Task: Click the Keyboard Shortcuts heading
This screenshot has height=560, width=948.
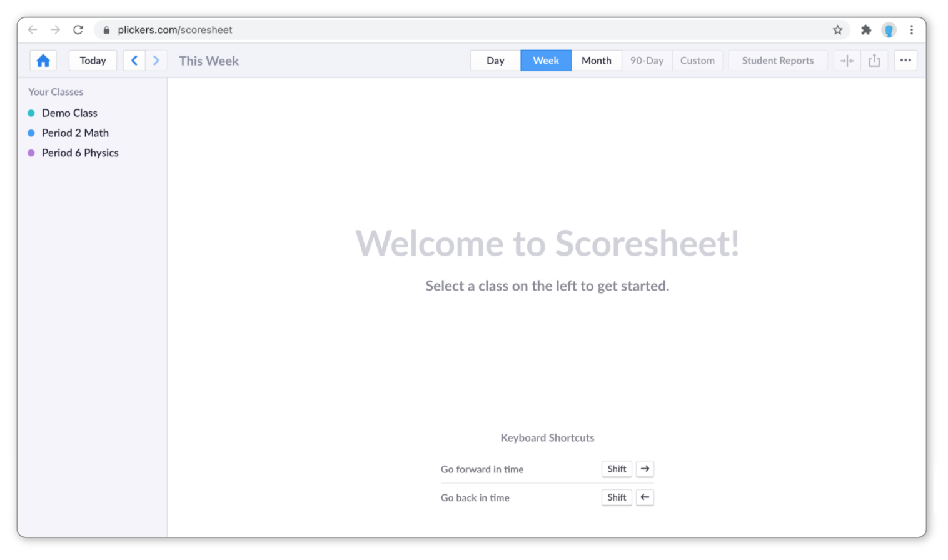Action: (x=547, y=438)
